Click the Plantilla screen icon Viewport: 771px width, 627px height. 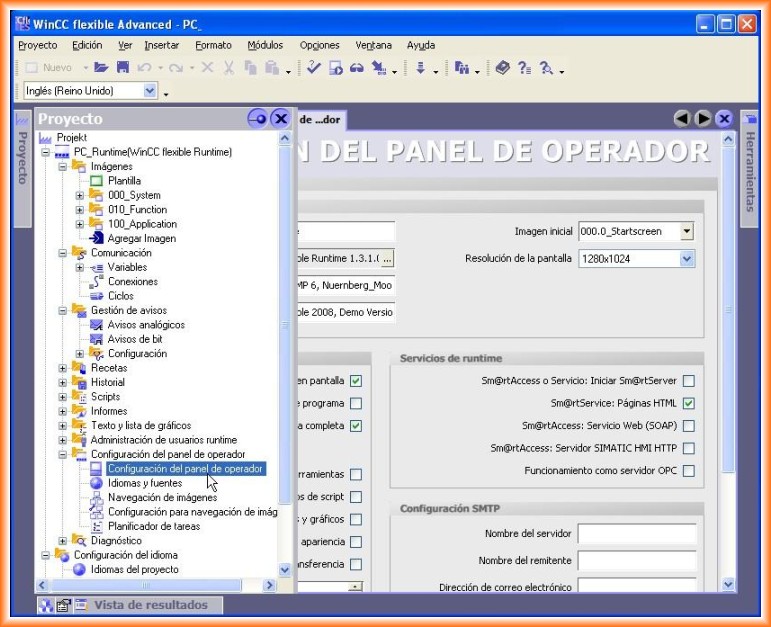pos(97,181)
